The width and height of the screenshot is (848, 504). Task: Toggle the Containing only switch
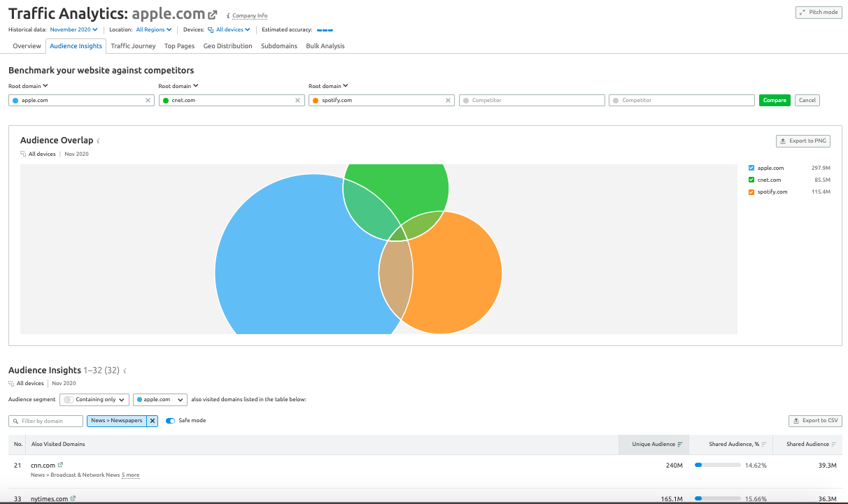tap(69, 400)
